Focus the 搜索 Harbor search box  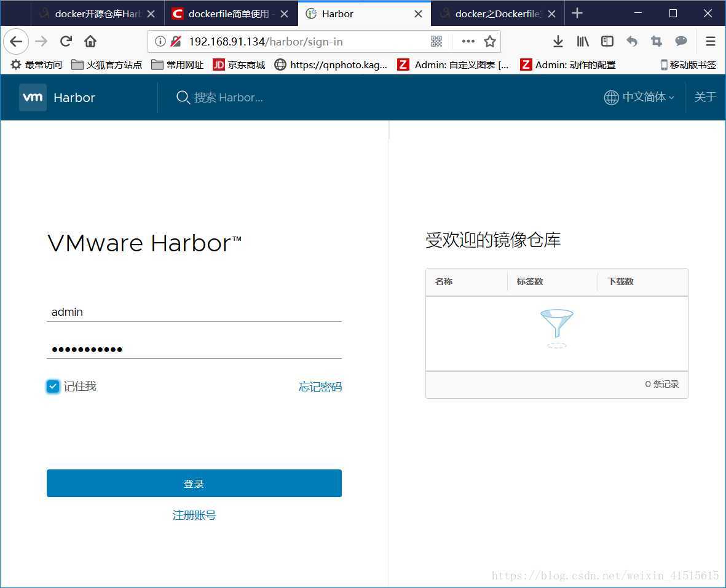[229, 98]
